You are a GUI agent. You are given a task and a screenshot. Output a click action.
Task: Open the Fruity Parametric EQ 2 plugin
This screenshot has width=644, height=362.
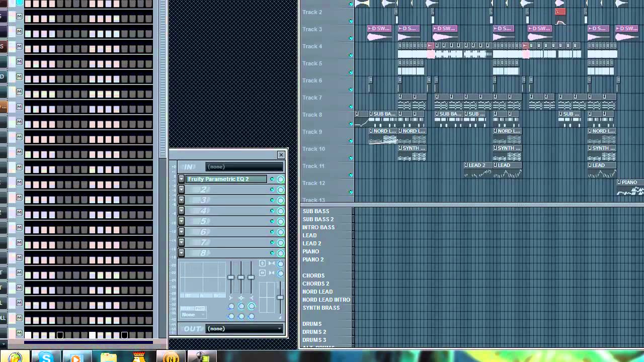[226, 179]
